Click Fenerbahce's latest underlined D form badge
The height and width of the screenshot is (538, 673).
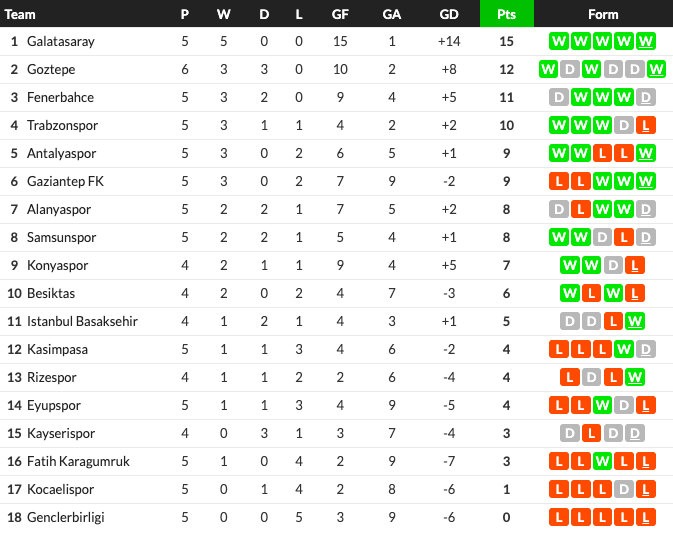tap(646, 97)
